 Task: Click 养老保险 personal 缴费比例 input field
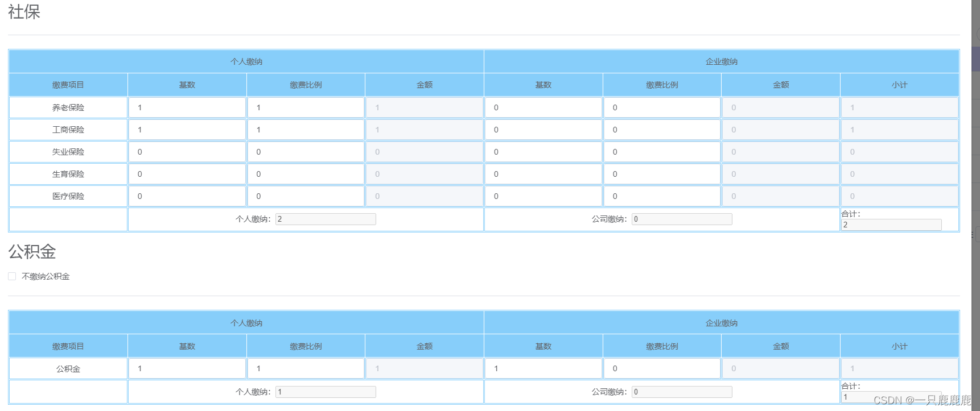tap(306, 107)
